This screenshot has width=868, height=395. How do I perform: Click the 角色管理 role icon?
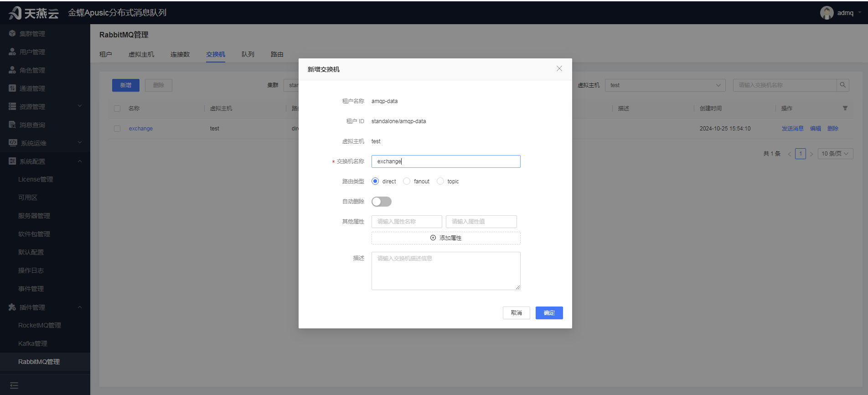[x=12, y=70]
